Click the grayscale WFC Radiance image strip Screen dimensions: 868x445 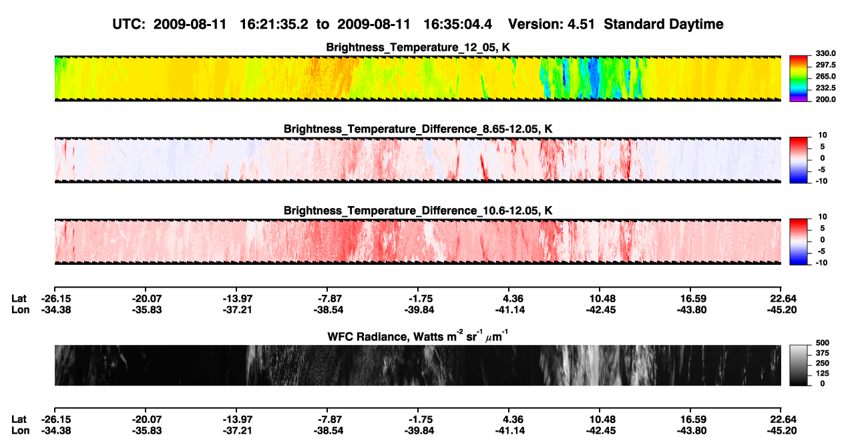point(418,366)
